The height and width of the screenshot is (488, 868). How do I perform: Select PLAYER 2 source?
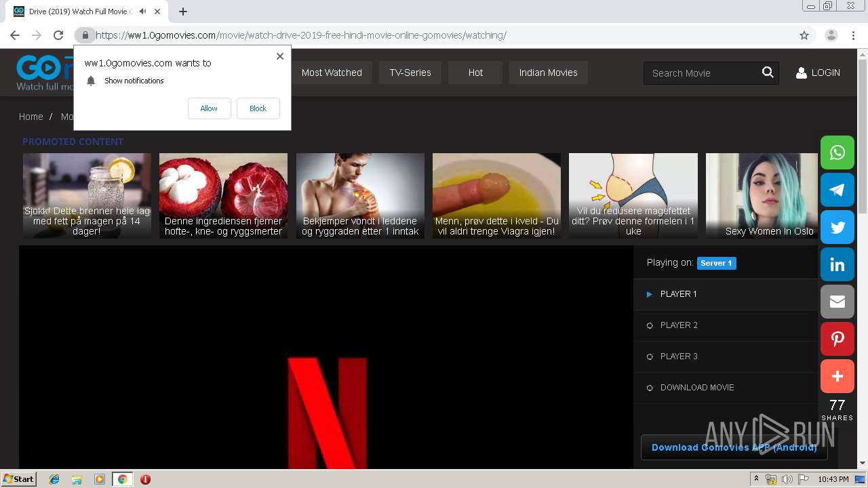[726, 325]
